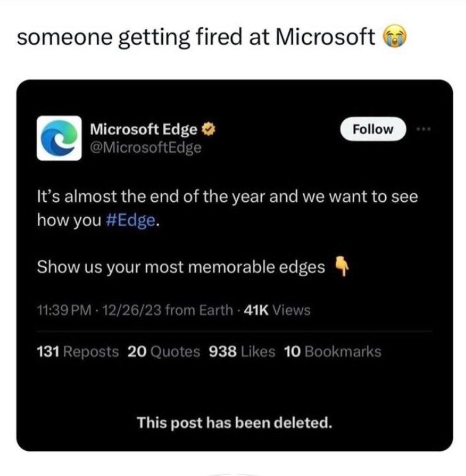Click the 10 Bookmarks count

click(x=333, y=352)
